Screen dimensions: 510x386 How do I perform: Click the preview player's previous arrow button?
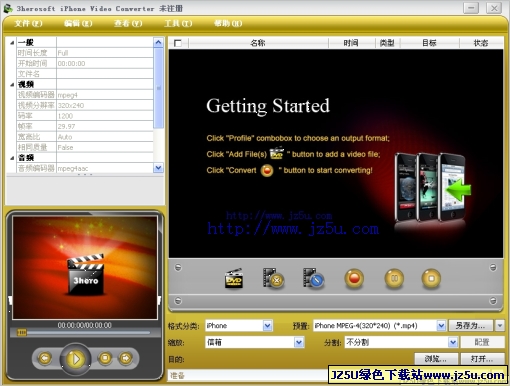tap(45, 358)
